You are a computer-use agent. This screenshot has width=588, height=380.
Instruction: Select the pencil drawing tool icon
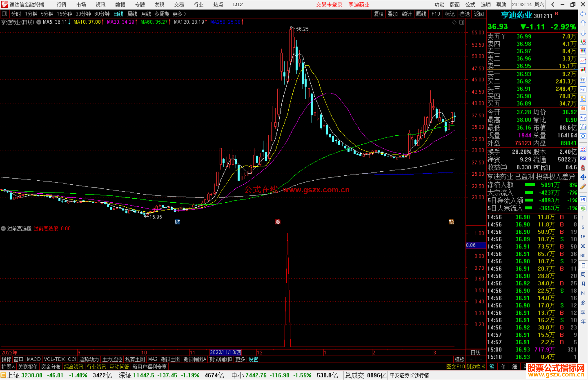click(583, 187)
